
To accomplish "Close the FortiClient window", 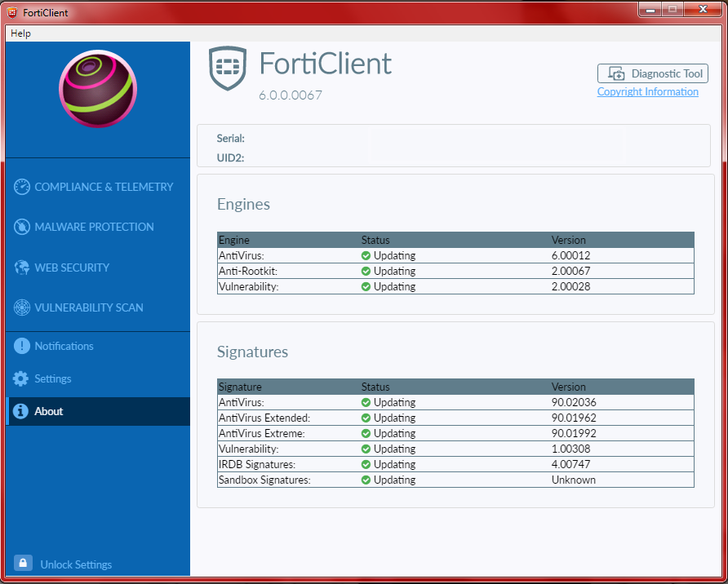I will point(703,9).
